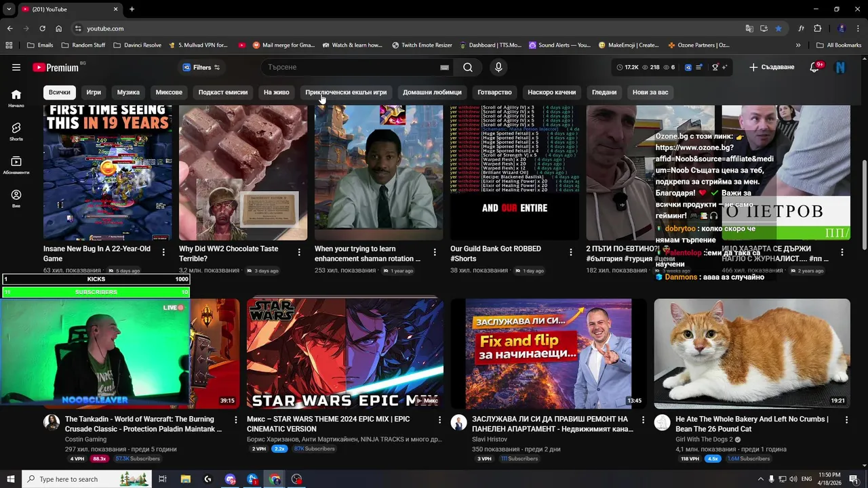Open Google Translate icon in address bar
This screenshot has width=868, height=488.
[749, 28]
